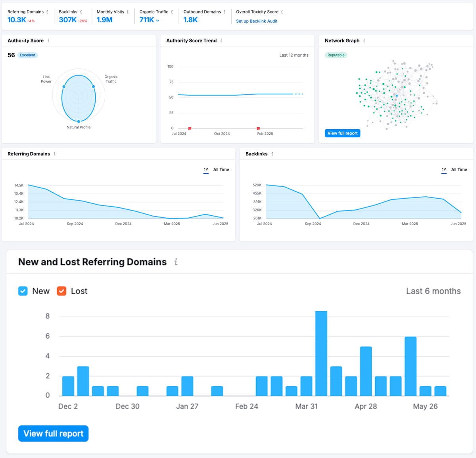Click info icon beside Authority Score title

pyautogui.click(x=48, y=40)
